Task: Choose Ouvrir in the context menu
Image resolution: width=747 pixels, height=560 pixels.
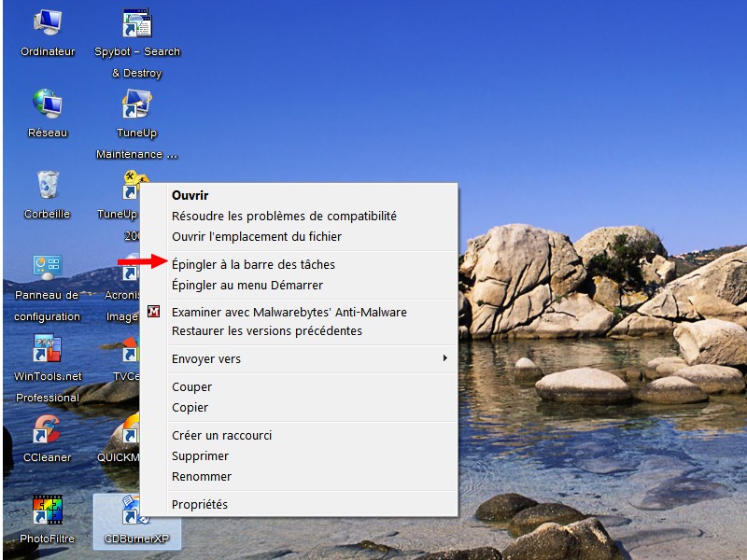Action: [190, 195]
